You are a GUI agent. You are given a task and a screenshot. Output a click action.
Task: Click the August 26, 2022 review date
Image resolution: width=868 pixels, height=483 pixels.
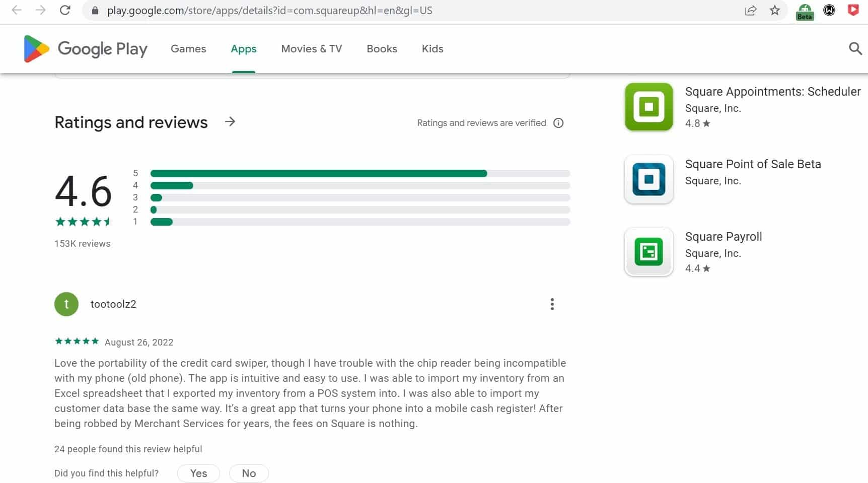(x=139, y=342)
